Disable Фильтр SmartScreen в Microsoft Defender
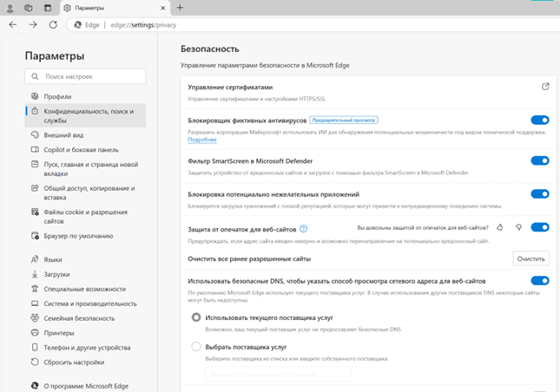This screenshot has width=560, height=392. pyautogui.click(x=539, y=160)
